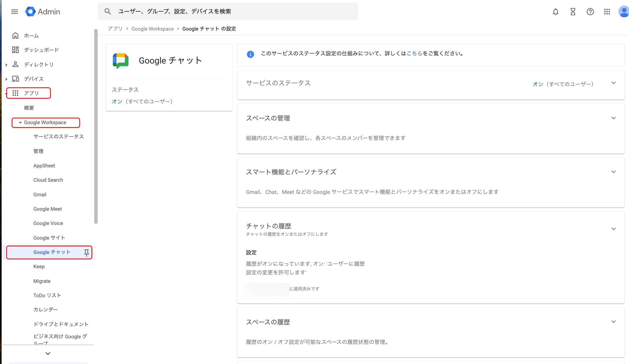Click the user account avatar

(624, 12)
